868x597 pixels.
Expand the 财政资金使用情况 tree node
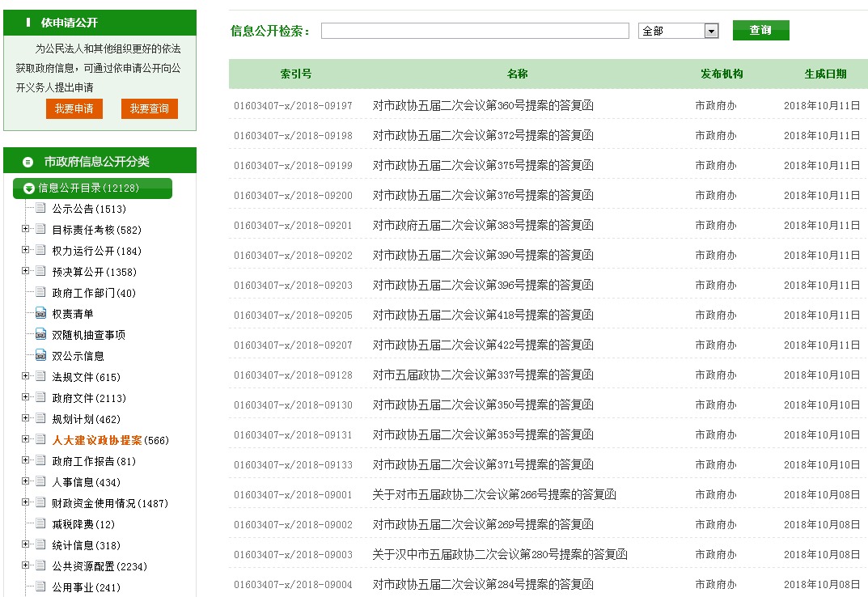point(26,503)
